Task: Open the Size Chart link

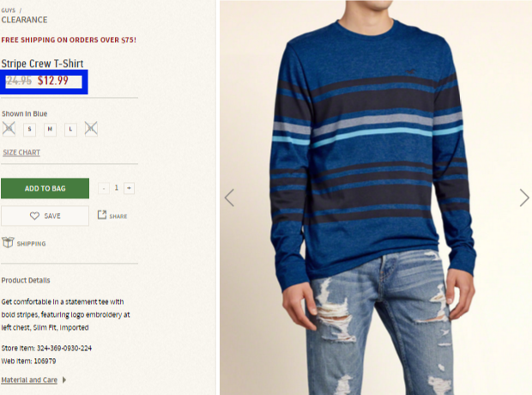Action: click(21, 153)
